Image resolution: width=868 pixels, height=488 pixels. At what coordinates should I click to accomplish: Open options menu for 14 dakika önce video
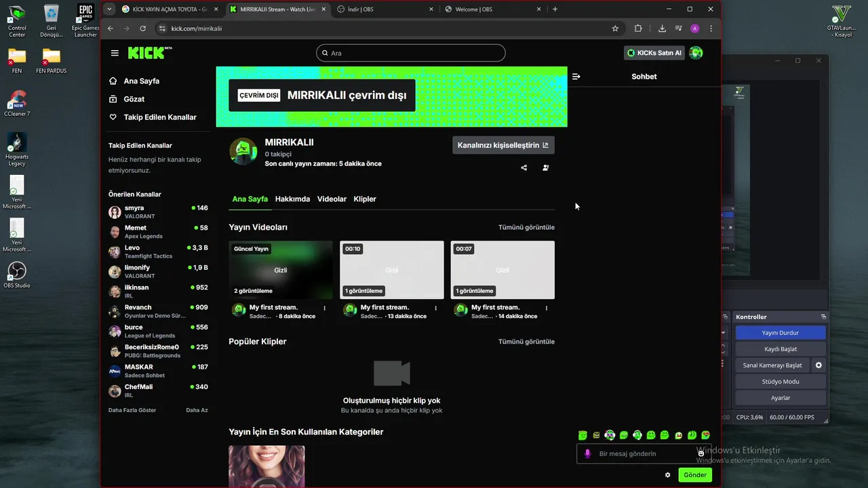coord(547,308)
